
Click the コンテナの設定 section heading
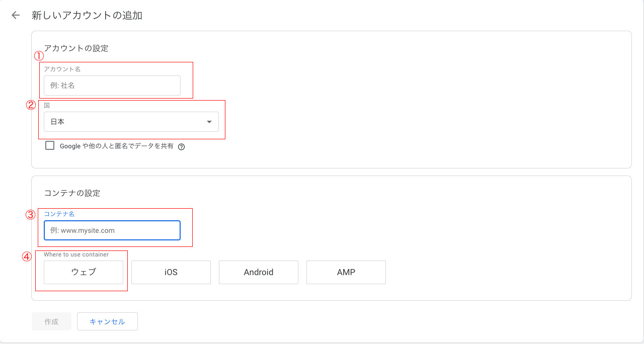pos(72,193)
